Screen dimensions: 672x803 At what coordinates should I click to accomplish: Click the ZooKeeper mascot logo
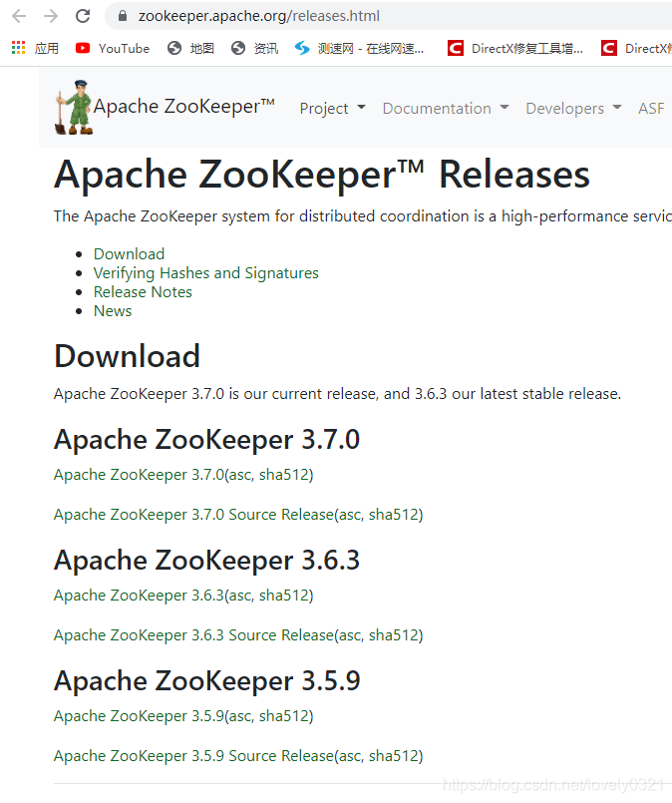(x=74, y=107)
